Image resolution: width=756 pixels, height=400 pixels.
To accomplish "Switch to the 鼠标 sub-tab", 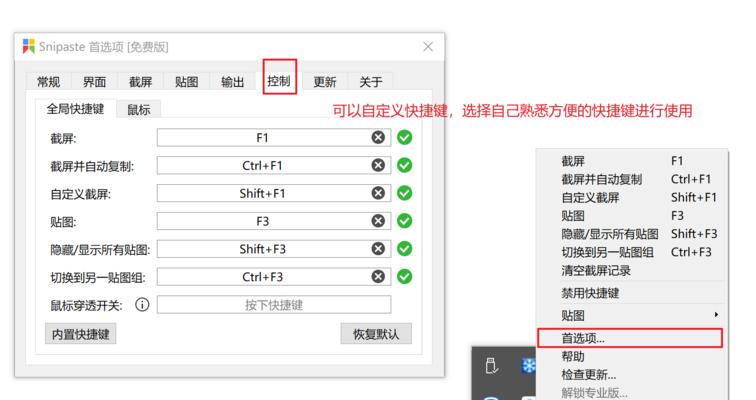I will click(139, 110).
